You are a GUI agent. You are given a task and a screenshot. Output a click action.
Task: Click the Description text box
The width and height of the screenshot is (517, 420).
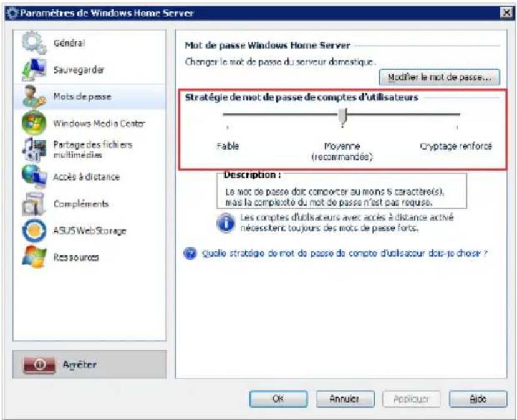point(342,191)
